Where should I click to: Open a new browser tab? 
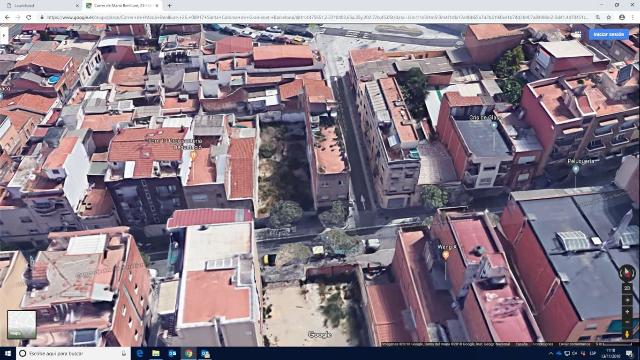(x=169, y=6)
